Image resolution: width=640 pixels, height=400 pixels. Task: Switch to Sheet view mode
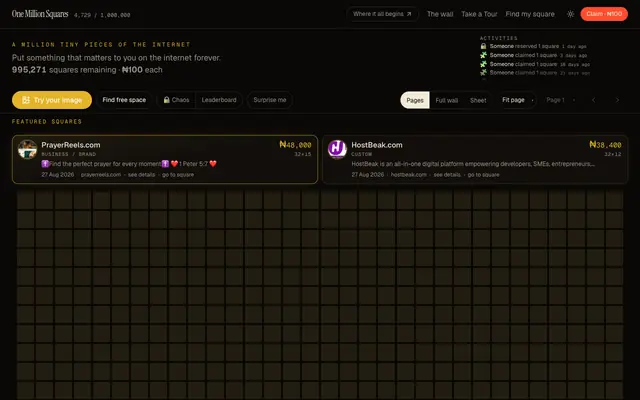click(x=478, y=100)
